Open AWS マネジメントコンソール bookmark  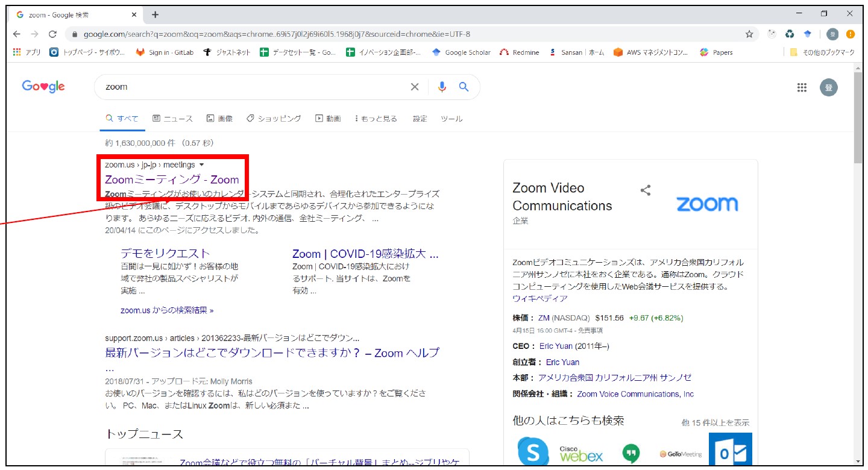pos(651,52)
